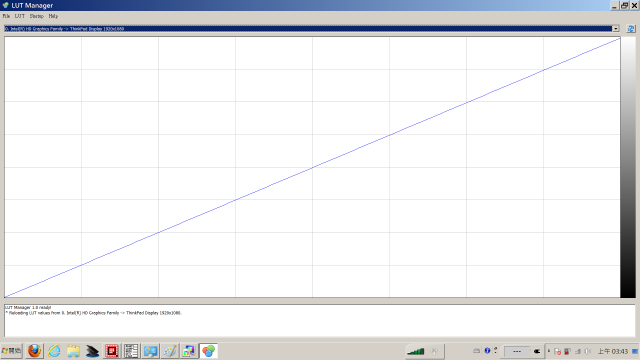Click the grayscale gradient bar
The height and width of the screenshot is (360, 640).
click(x=628, y=167)
